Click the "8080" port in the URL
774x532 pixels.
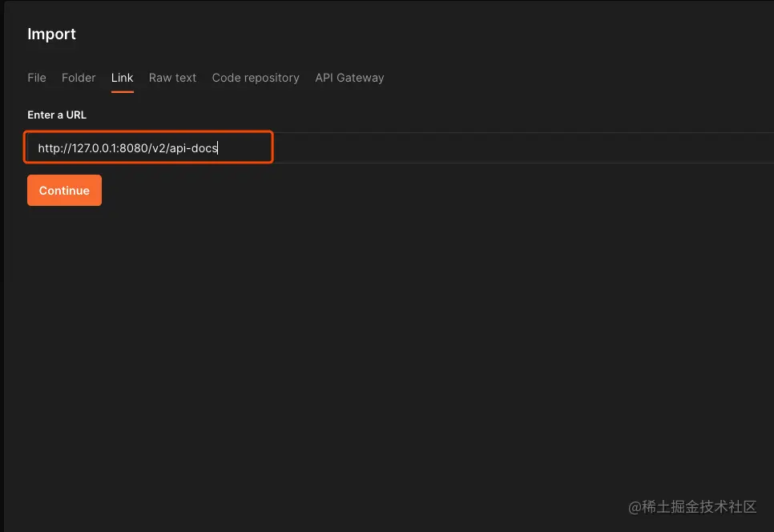coord(132,148)
